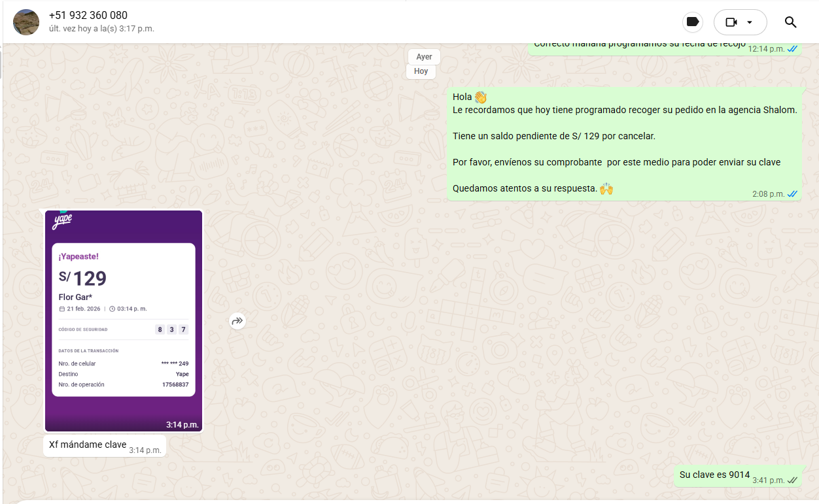Search the chat with the magnifier icon
This screenshot has width=819, height=504.
point(790,22)
